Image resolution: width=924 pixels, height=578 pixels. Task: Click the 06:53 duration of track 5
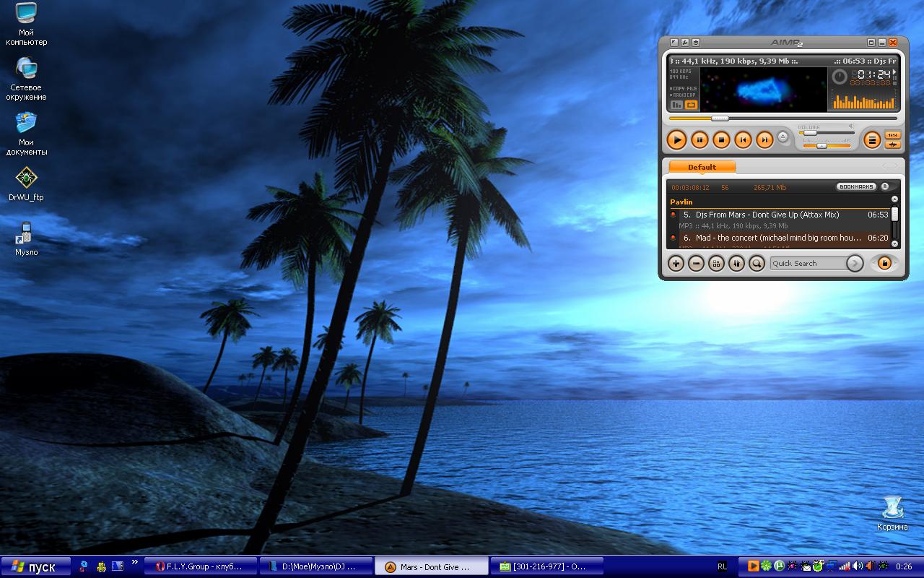pyautogui.click(x=878, y=215)
